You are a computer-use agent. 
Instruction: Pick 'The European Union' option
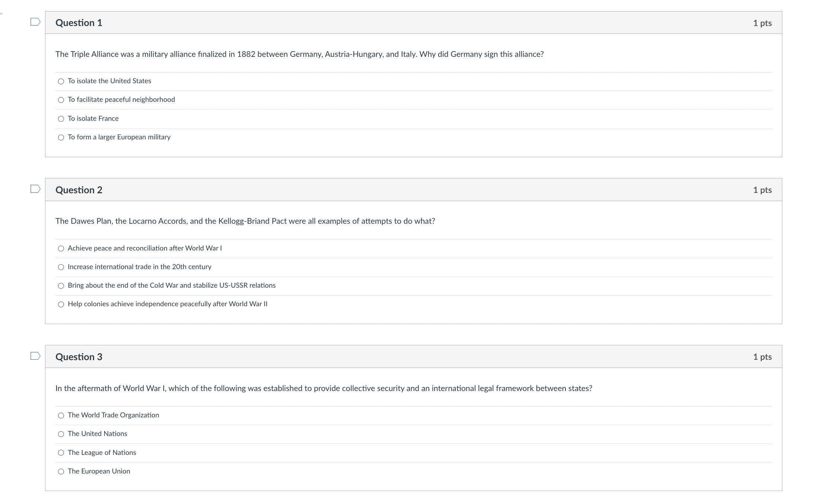[61, 472]
